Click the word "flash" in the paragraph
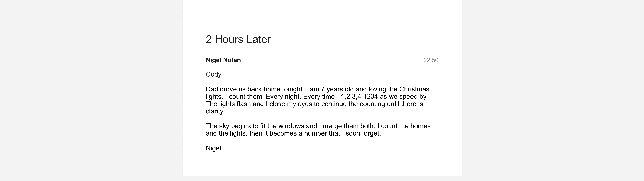 pos(244,104)
